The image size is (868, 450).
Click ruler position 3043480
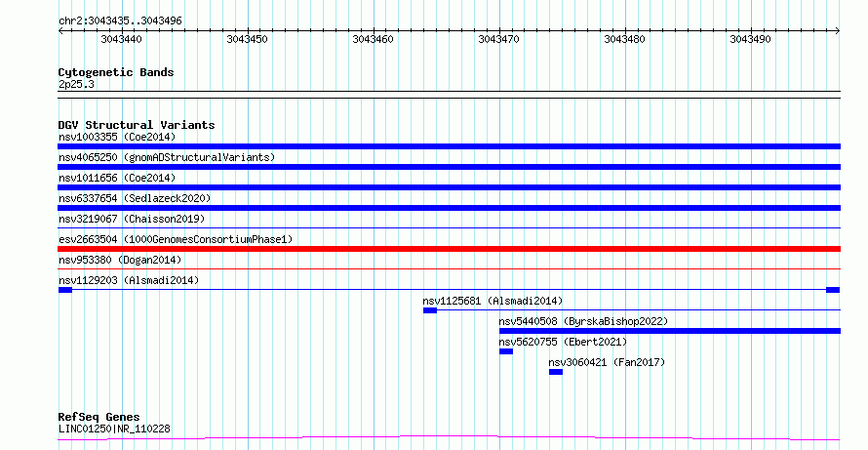coord(624,39)
